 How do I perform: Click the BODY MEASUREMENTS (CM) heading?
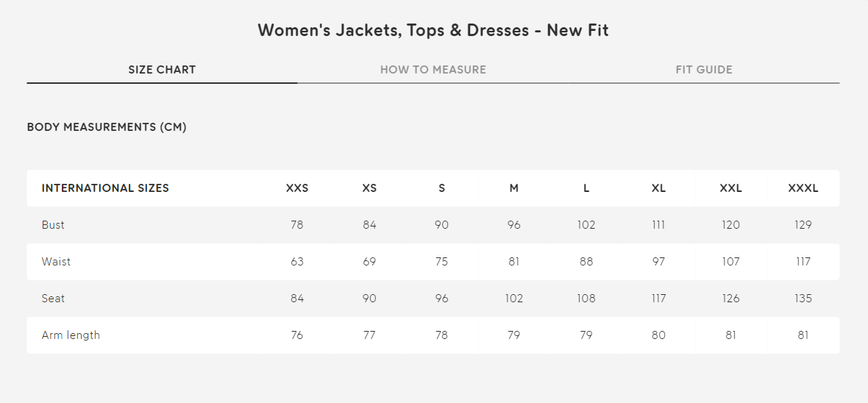coord(107,127)
